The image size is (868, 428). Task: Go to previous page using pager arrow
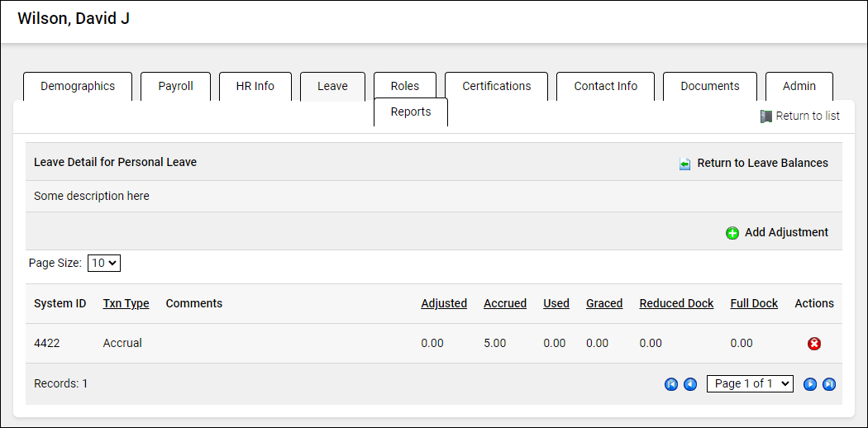(x=690, y=384)
